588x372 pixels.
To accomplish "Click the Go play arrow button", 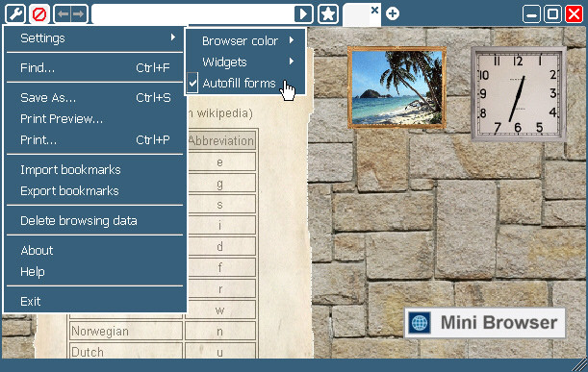I will 303,14.
